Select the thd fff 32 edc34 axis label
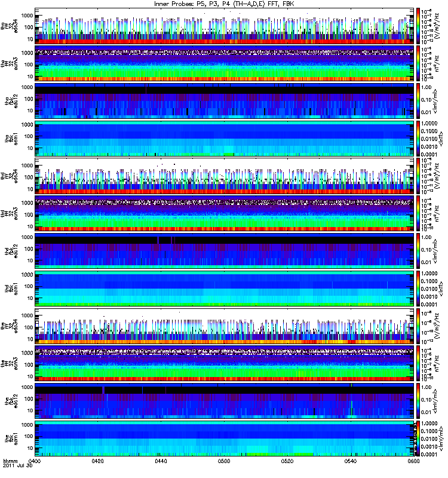Image resolution: width=448 pixels, height=478 pixels. click(x=10, y=176)
